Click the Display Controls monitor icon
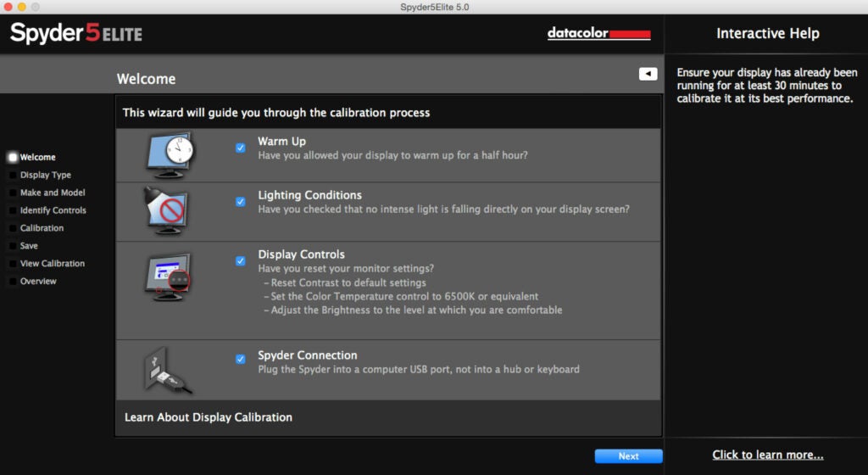 [x=168, y=277]
